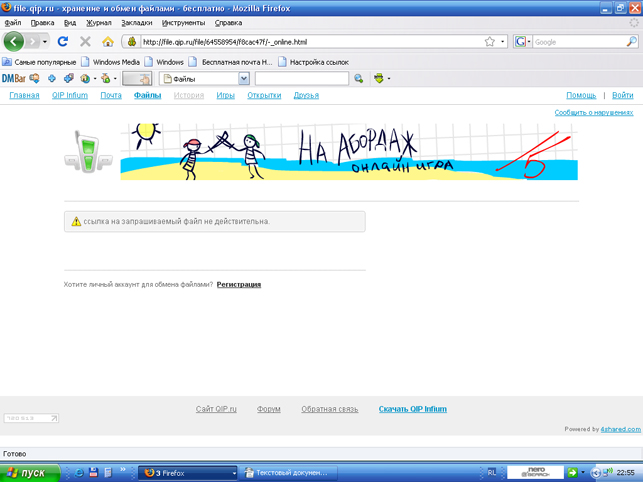The width and height of the screenshot is (643, 482).
Task: Open the Инструменты menu
Action: click(x=183, y=22)
